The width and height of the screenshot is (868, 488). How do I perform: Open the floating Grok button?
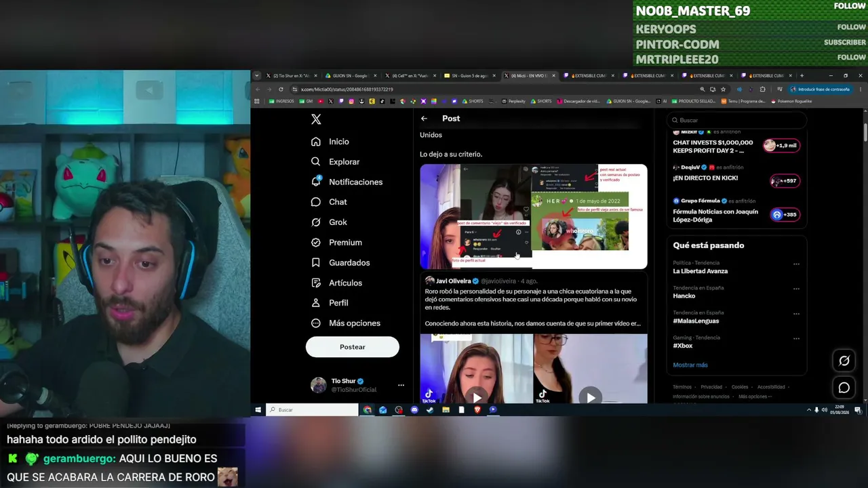(x=844, y=361)
